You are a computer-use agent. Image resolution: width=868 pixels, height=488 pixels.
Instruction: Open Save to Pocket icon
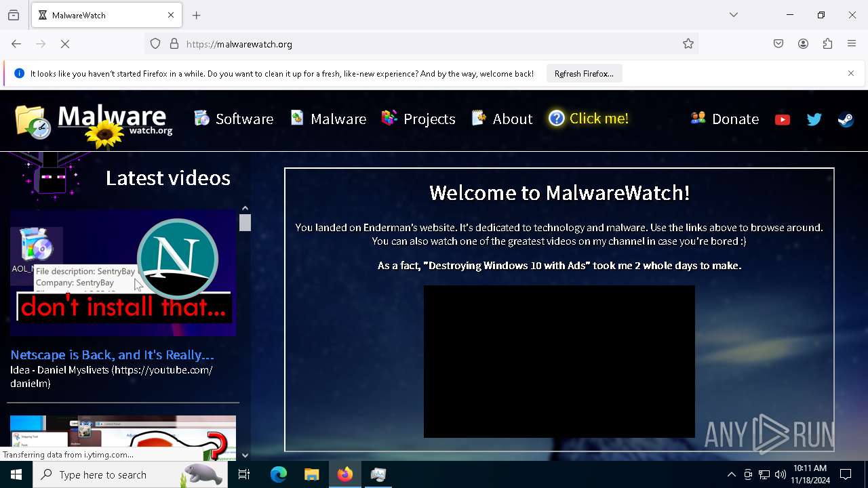click(778, 44)
